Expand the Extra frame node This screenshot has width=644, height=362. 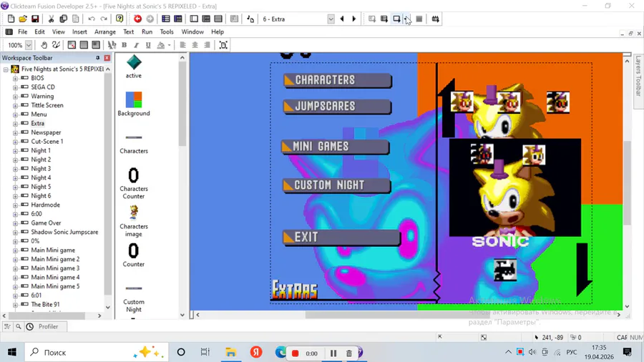(15, 124)
